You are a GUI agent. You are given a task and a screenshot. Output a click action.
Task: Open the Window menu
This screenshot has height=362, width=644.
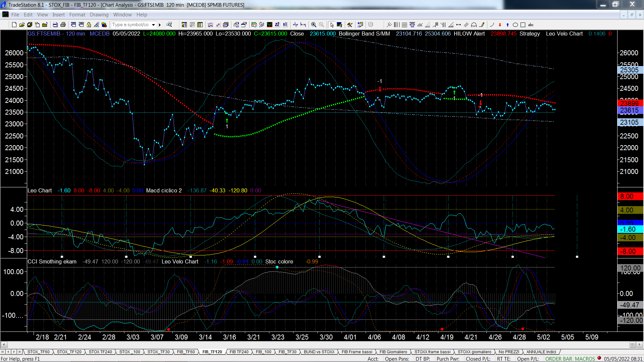click(122, 15)
